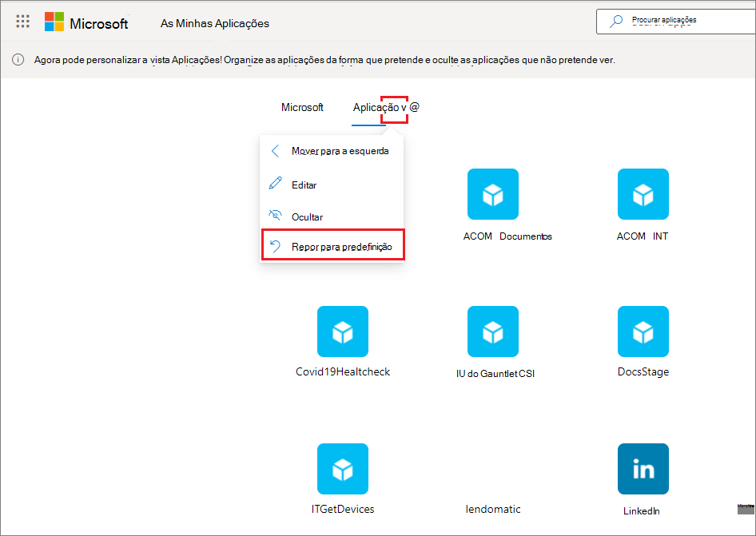Click the banner text about personalizar a vista

324,60
